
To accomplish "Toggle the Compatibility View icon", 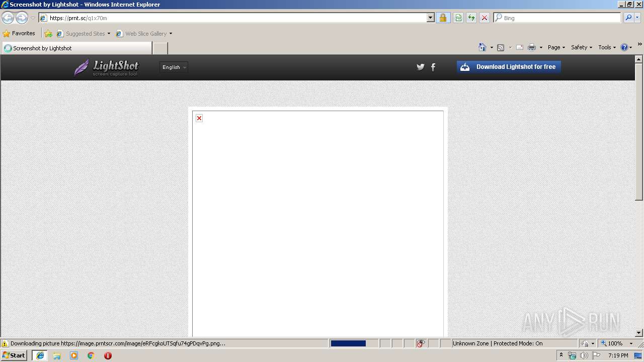I will 458,18.
